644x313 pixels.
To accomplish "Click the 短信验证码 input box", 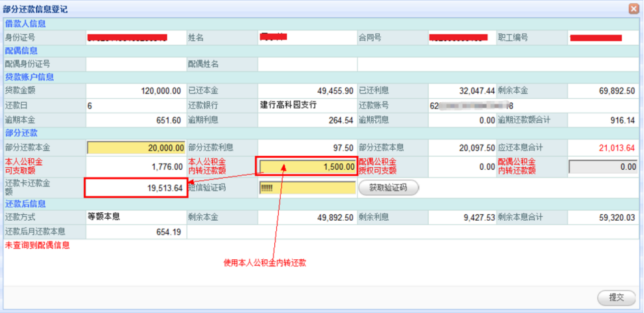I will point(307,188).
